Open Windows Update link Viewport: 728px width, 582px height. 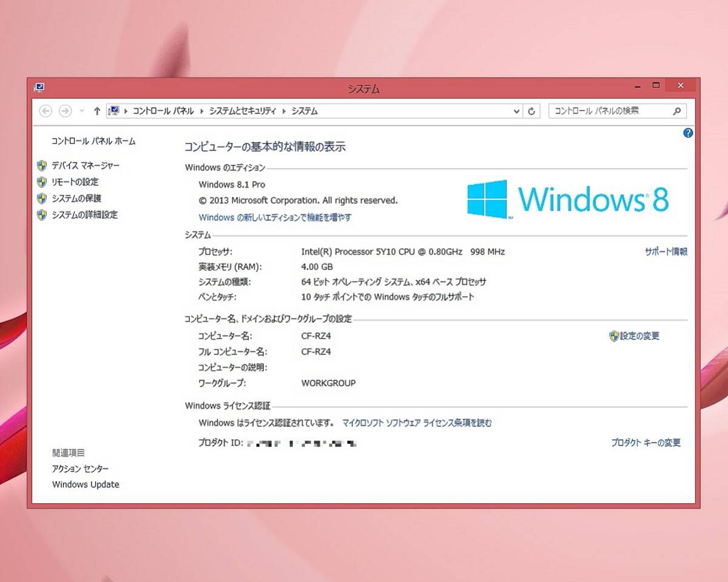coord(86,484)
